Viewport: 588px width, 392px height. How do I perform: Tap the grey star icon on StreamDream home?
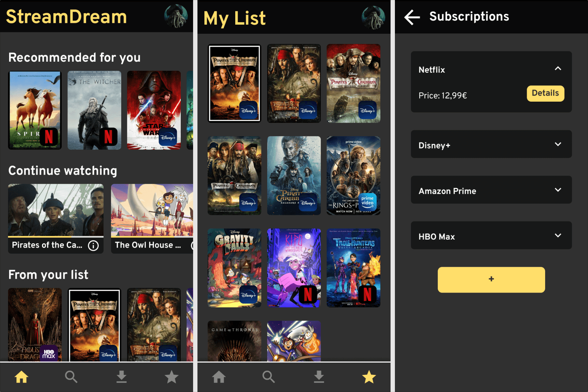172,377
